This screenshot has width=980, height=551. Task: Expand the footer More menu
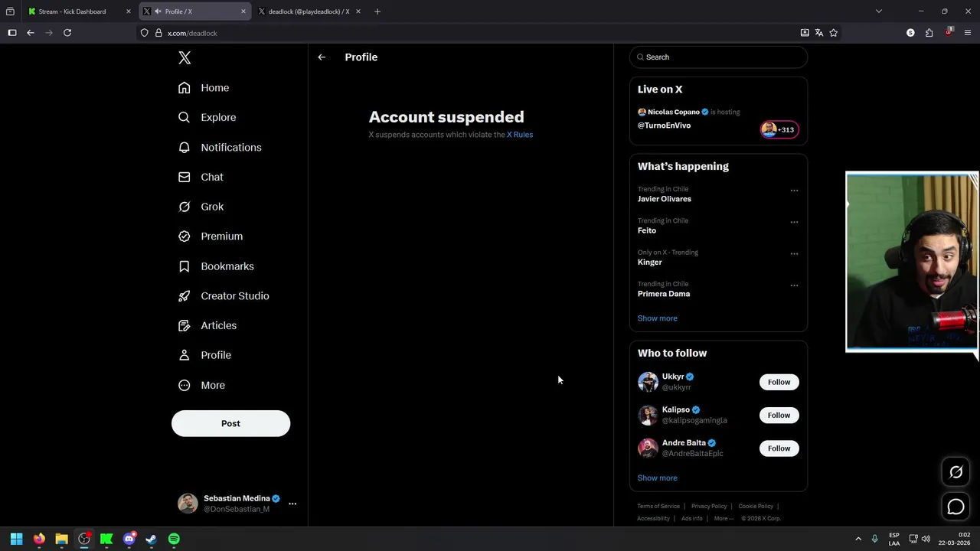click(x=722, y=518)
